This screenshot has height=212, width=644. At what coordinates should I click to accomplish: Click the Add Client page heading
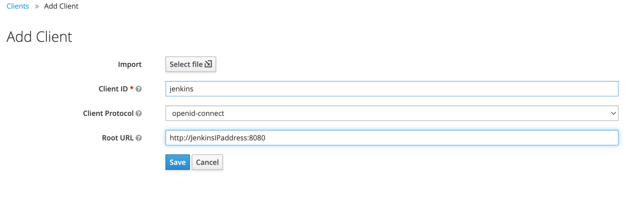tap(39, 36)
